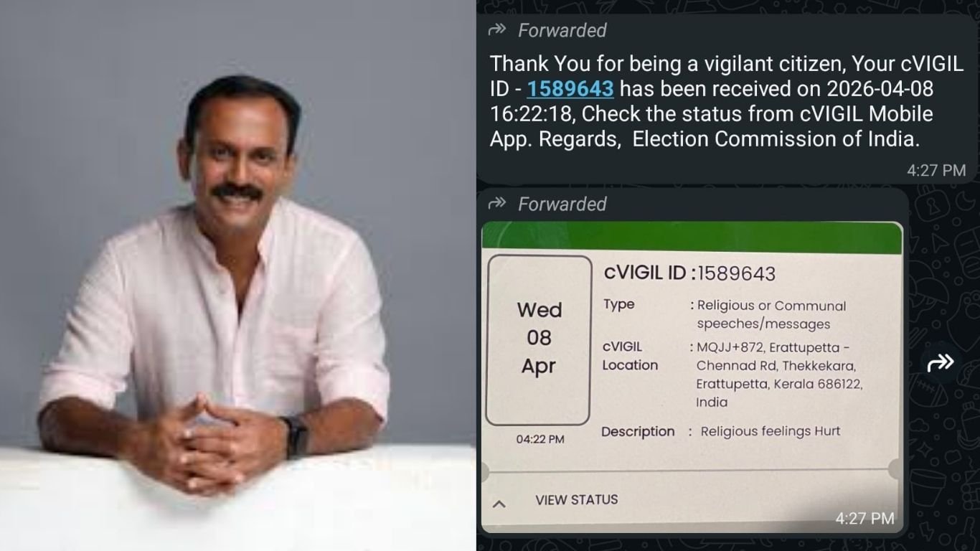The width and height of the screenshot is (980, 551).
Task: Click the Erattupetta location address text
Action: click(x=778, y=375)
